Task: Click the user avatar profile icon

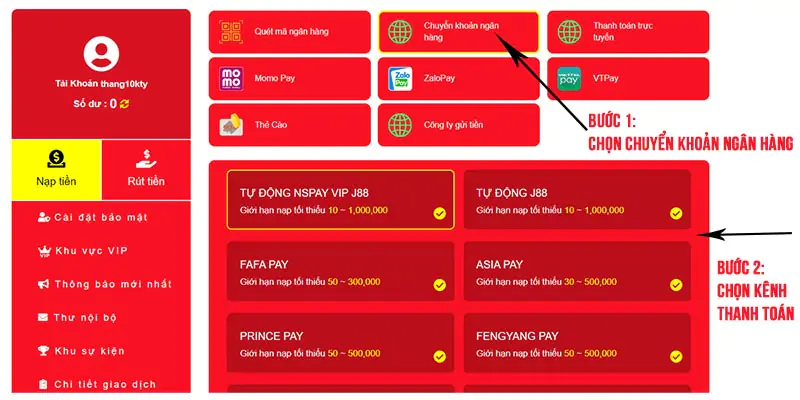Action: tap(102, 54)
